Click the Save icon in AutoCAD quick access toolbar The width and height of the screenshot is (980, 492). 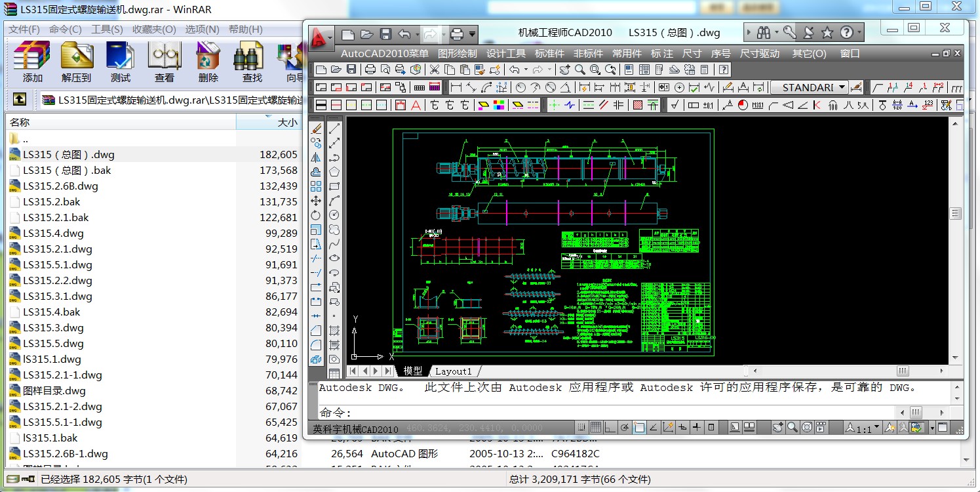click(x=386, y=34)
